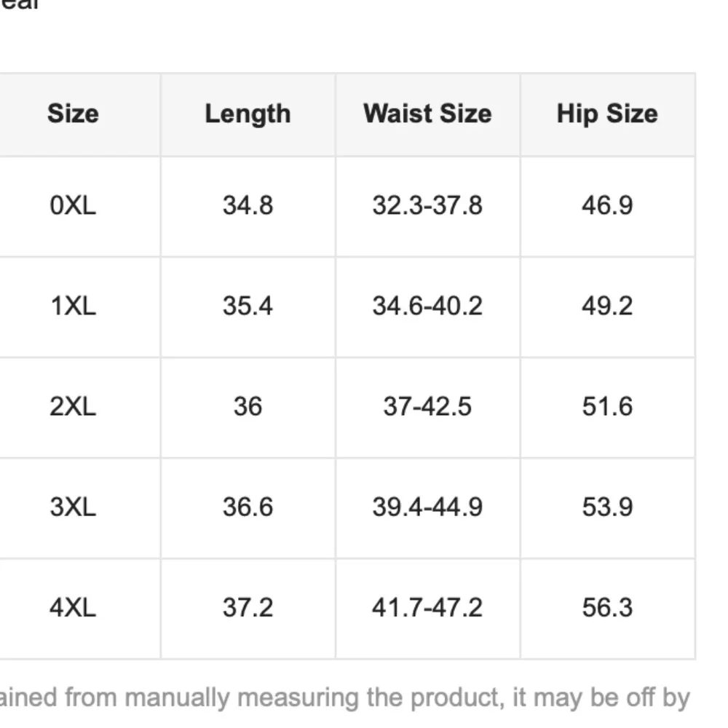Click waist range 39.4-44.9 cell
Screen dimensions: 728x728
click(427, 507)
